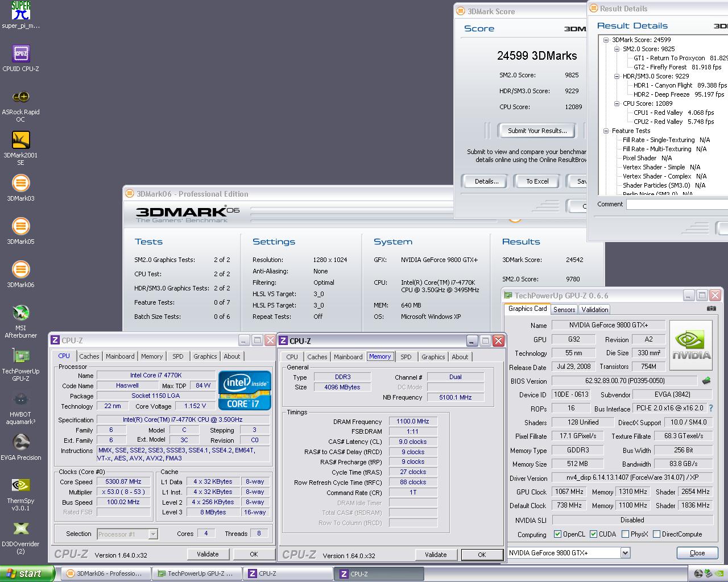Open the 3DMark03 desktop shortcut
728x582 pixels.
click(20, 184)
